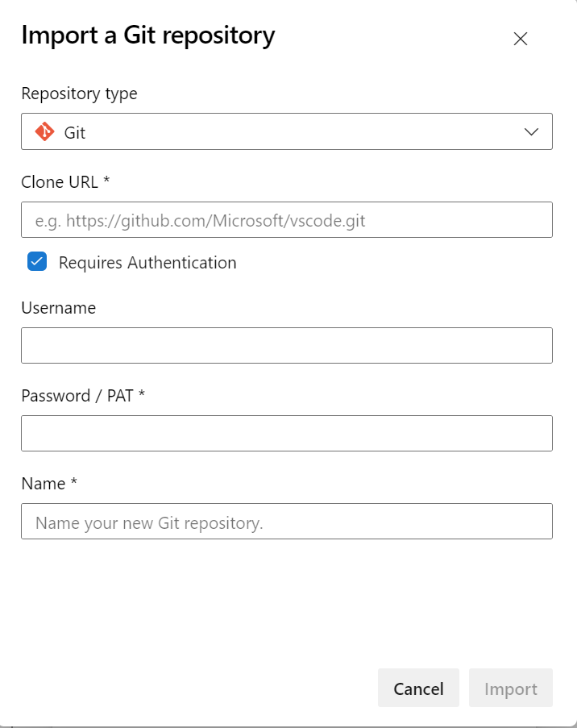Focus the new repository Name field
This screenshot has width=577, height=728.
[286, 522]
